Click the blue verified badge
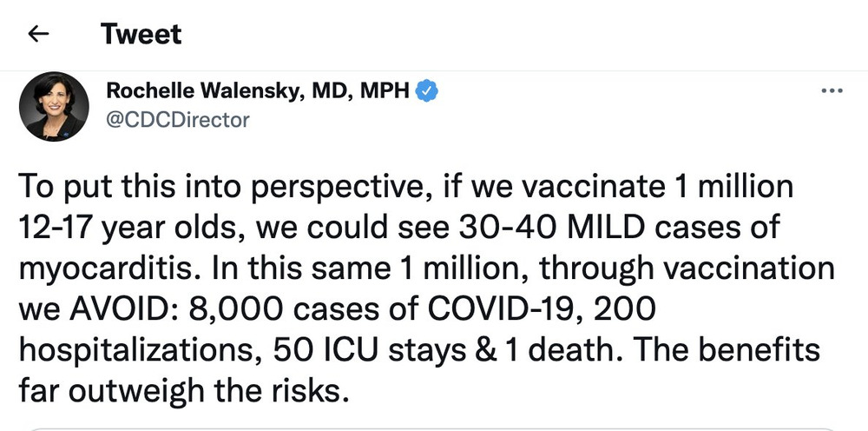Viewport: 868px width, 431px height. [428, 90]
